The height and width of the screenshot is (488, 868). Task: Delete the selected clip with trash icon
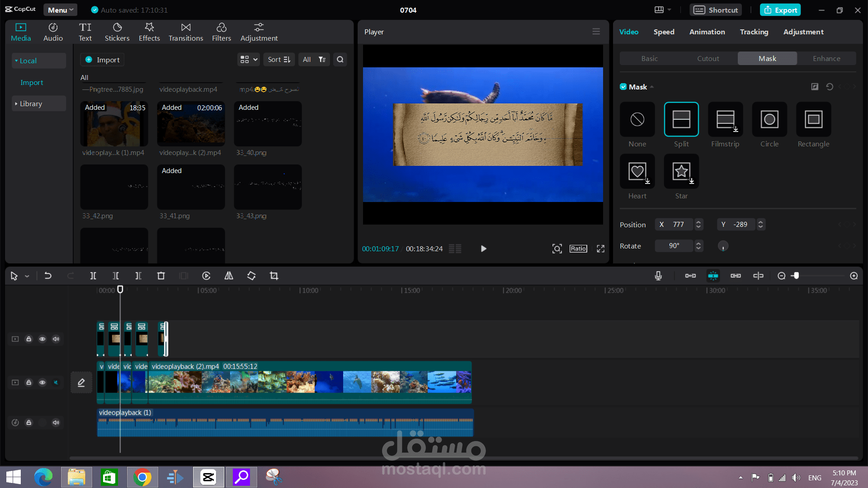(161, 276)
